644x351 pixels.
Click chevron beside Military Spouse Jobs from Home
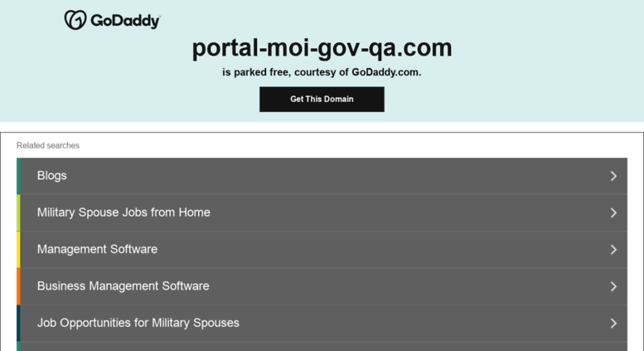pos(613,213)
